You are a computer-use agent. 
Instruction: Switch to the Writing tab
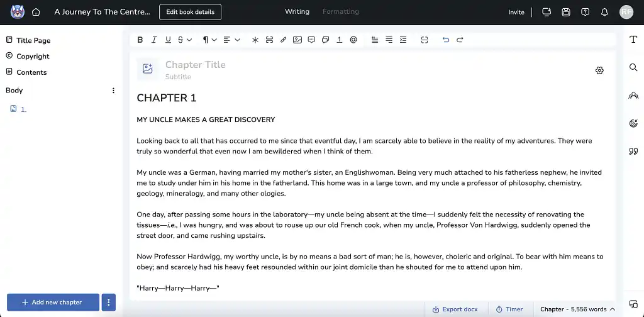[297, 11]
